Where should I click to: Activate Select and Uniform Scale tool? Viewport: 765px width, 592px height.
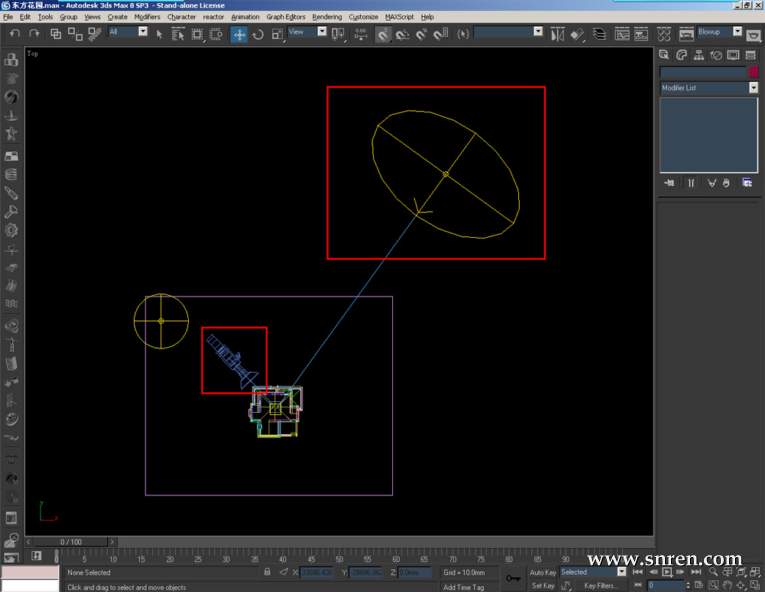[277, 34]
